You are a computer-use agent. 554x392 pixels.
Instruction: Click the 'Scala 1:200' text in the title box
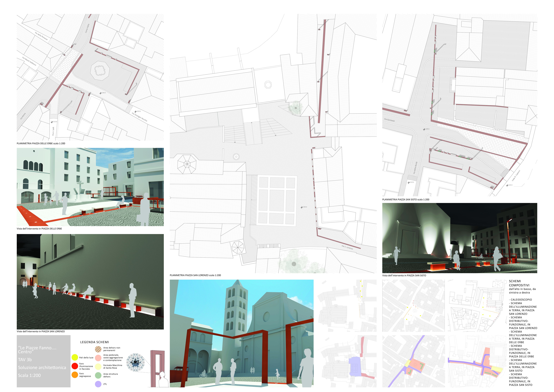click(x=29, y=375)
